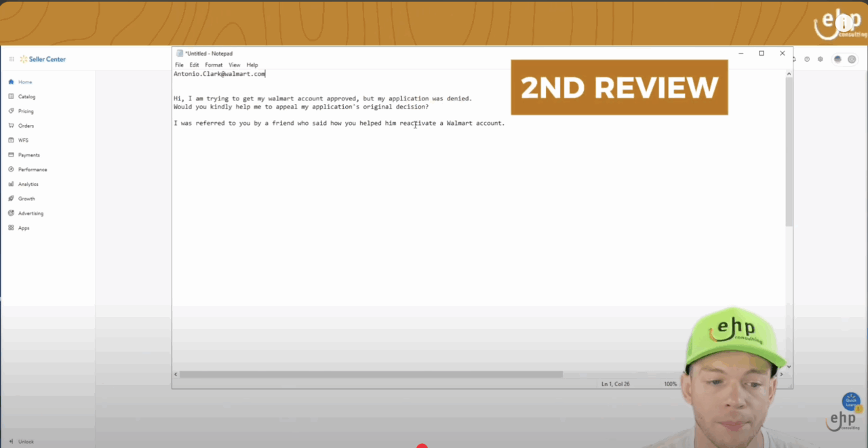Open Orders via the cart icon
Image resolution: width=868 pixels, height=448 pixels.
[x=11, y=126]
